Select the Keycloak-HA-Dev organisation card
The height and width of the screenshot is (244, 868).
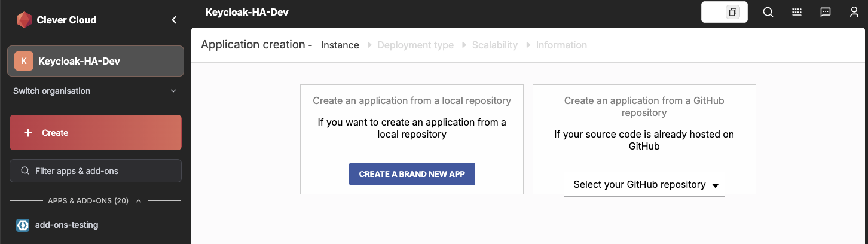click(96, 61)
